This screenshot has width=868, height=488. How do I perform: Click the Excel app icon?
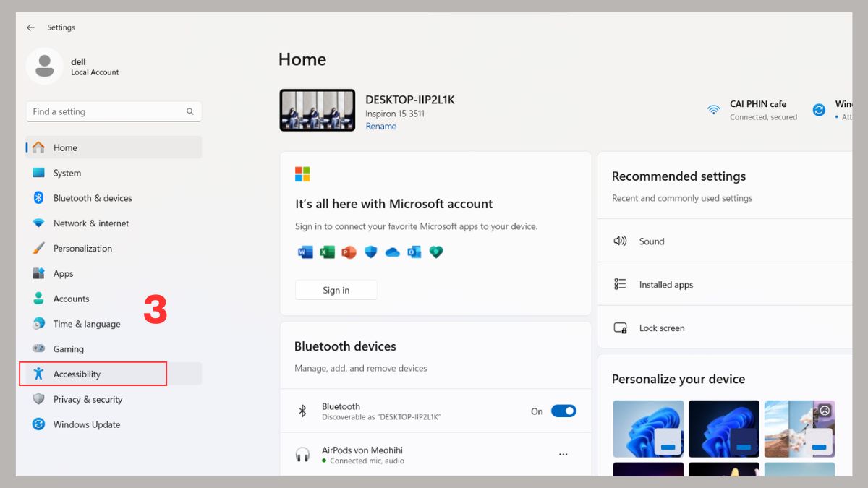pyautogui.click(x=327, y=252)
